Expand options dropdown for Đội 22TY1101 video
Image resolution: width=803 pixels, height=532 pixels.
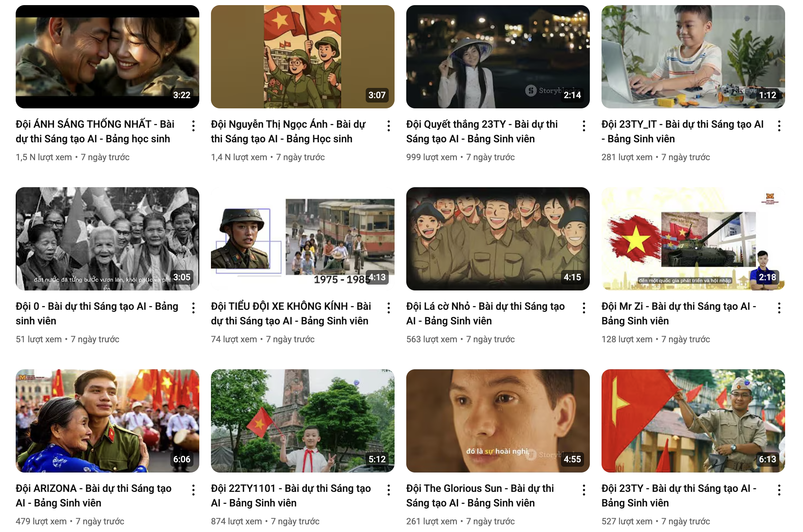(x=389, y=490)
